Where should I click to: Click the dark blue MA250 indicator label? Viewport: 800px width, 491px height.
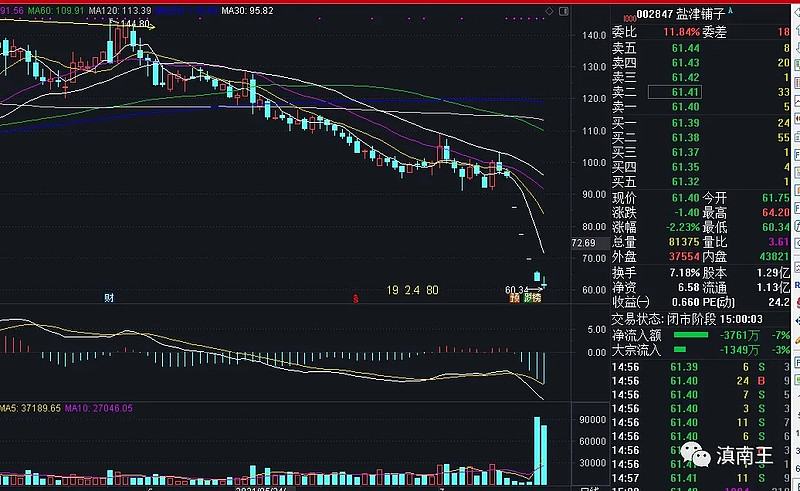pos(186,10)
